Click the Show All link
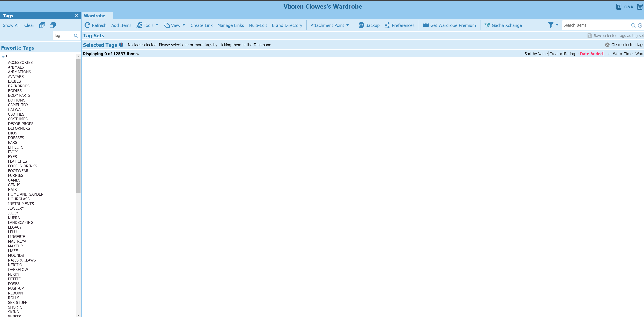 point(11,25)
